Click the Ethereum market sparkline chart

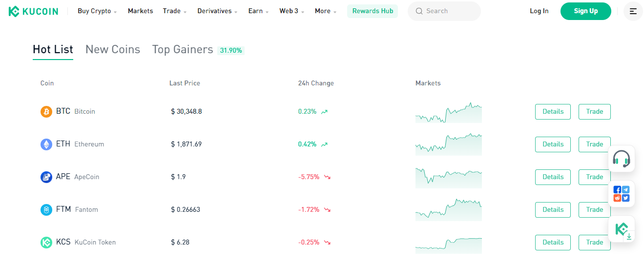pyautogui.click(x=449, y=144)
